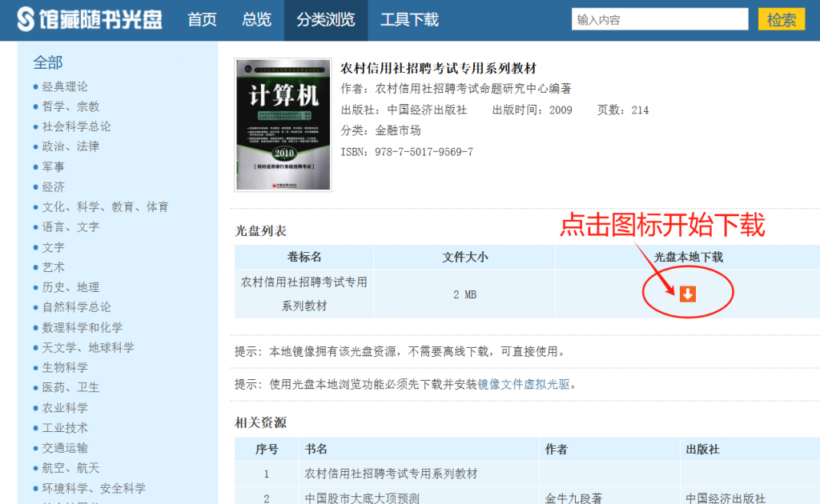Select the 全部 category heading

point(47,62)
